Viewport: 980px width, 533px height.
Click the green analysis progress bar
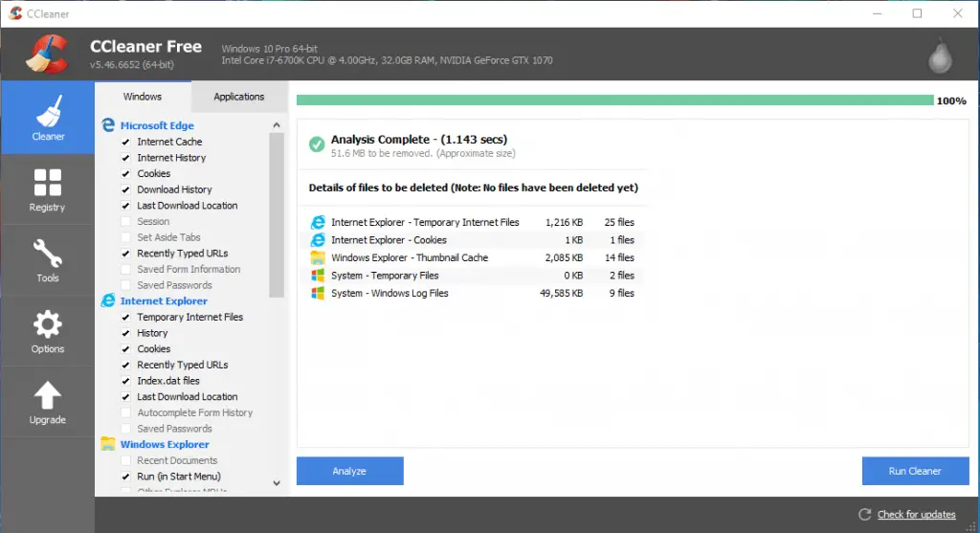coord(615,100)
